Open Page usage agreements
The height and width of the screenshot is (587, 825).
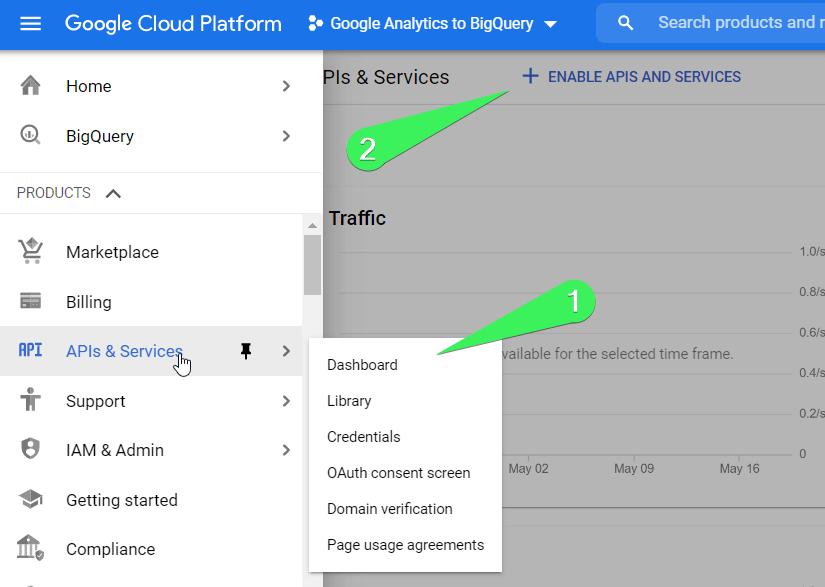tap(405, 545)
